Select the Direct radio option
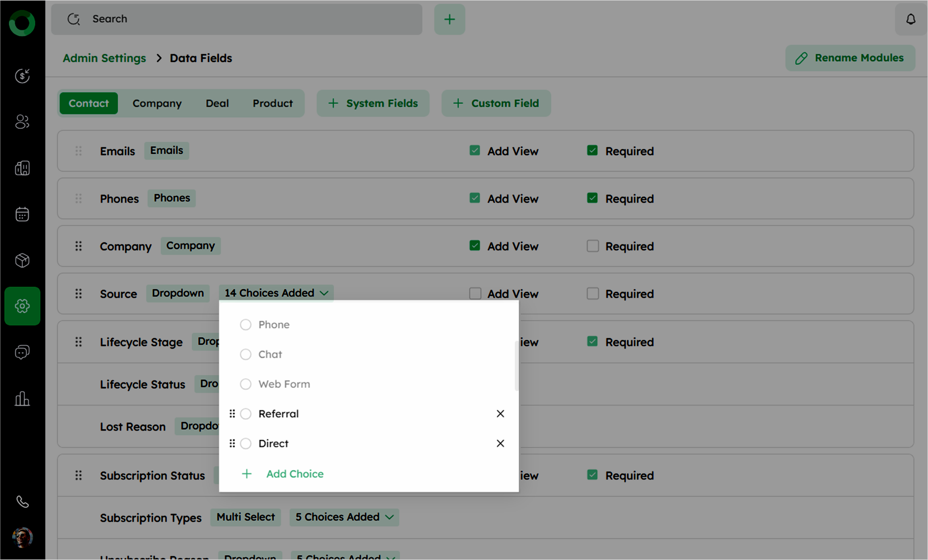This screenshot has width=928, height=560. pyautogui.click(x=246, y=444)
